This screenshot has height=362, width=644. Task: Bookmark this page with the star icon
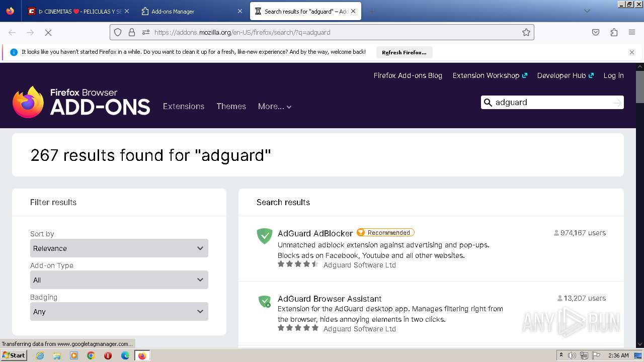526,32
